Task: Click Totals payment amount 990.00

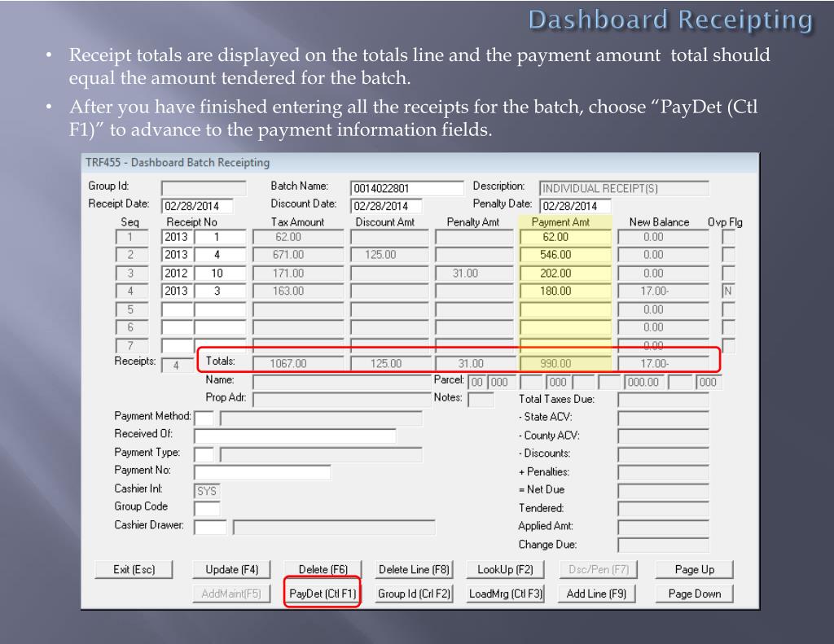Action: (x=565, y=364)
